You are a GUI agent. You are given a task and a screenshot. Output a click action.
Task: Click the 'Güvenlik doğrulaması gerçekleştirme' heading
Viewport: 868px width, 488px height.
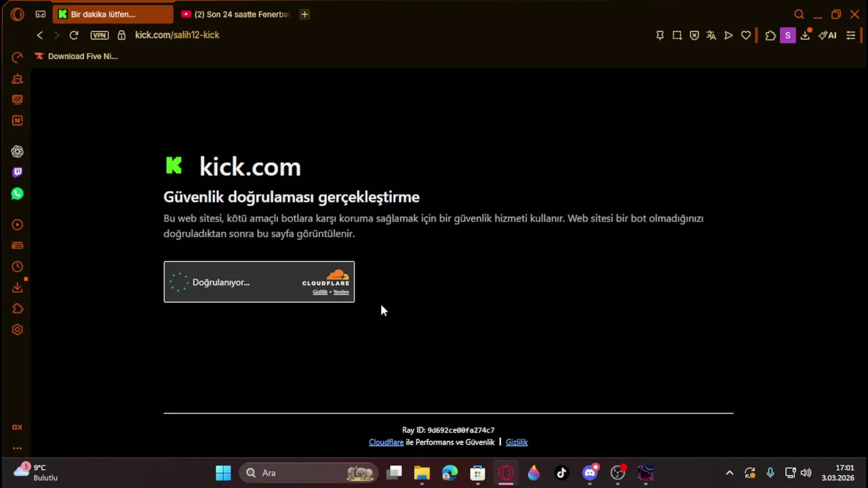tap(292, 197)
